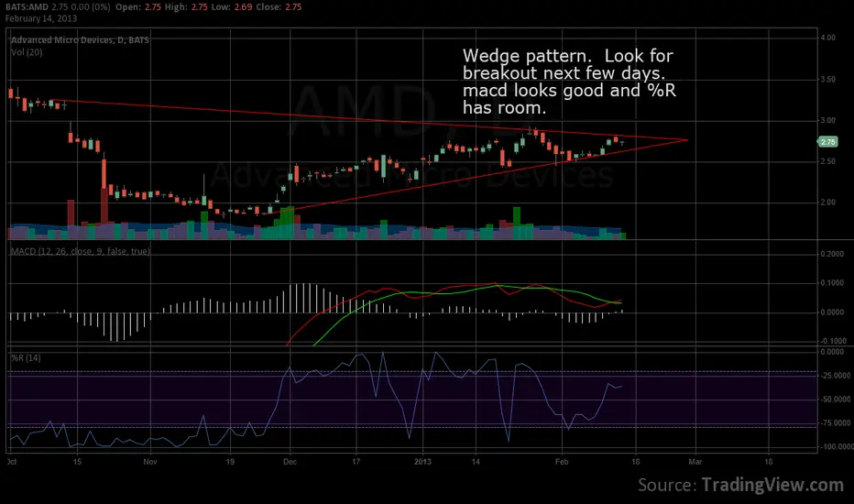Screen dimensions: 854x504
Task: Click the -75.0000 %R axis value
Action: [x=835, y=422]
